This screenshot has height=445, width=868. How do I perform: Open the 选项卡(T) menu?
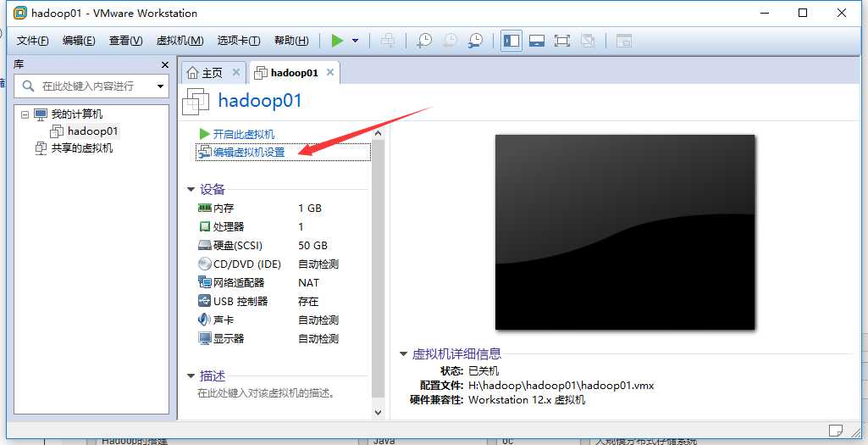239,41
